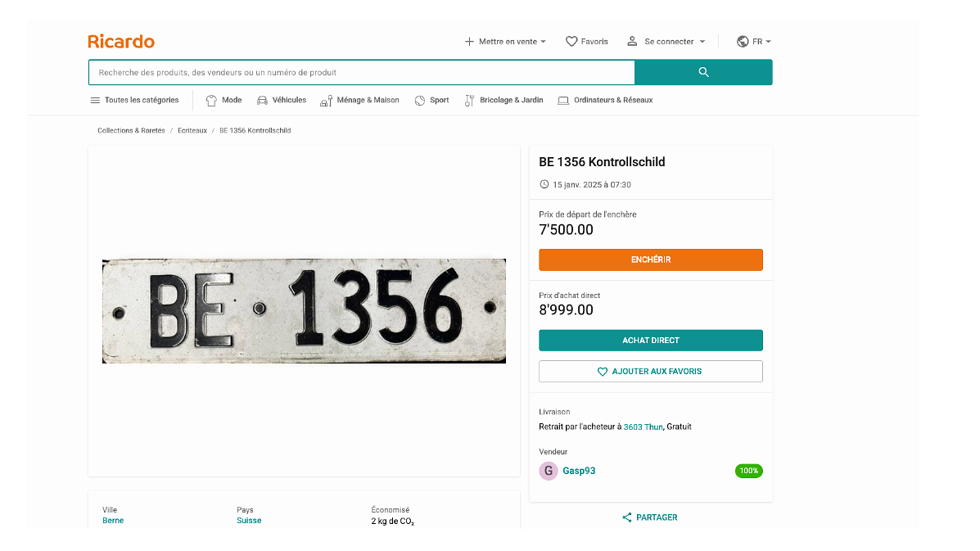Click the Véhicules car icon
The image size is (980, 551).
(x=262, y=101)
